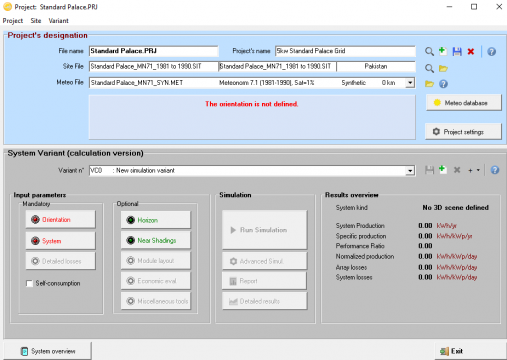The width and height of the screenshot is (507, 360).
Task: Open help for project designation row
Action: [x=491, y=52]
